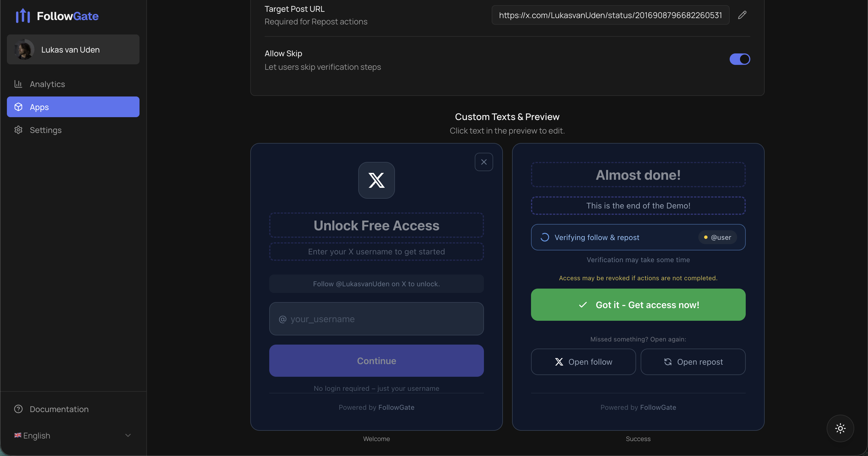Click the repost arrows icon in Open repost

point(669,362)
